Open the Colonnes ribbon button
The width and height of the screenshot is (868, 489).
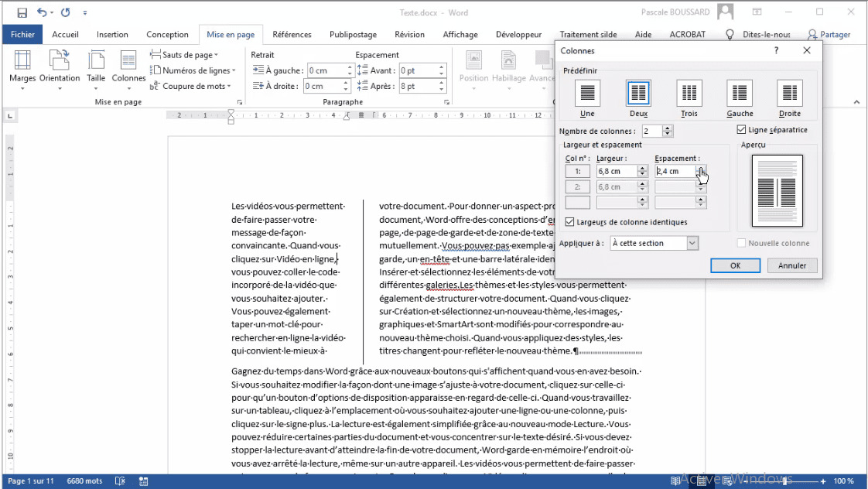tap(128, 70)
